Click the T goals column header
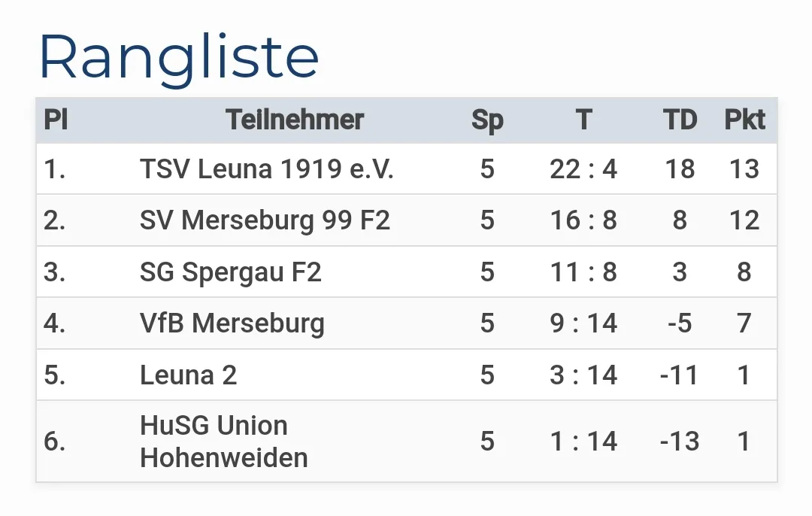Image resolution: width=812 pixels, height=516 pixels. point(583,120)
